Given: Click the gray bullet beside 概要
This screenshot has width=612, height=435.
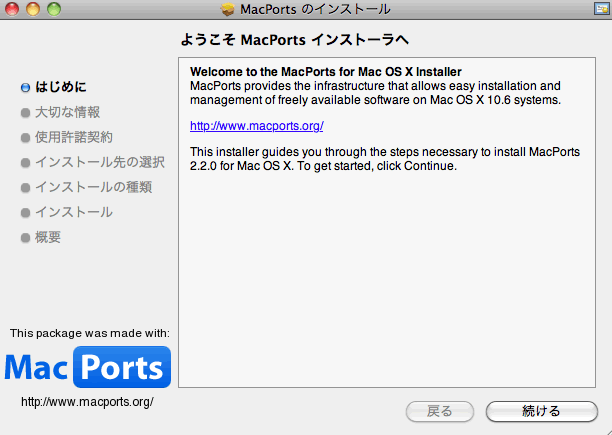Looking at the screenshot, I should tap(25, 238).
